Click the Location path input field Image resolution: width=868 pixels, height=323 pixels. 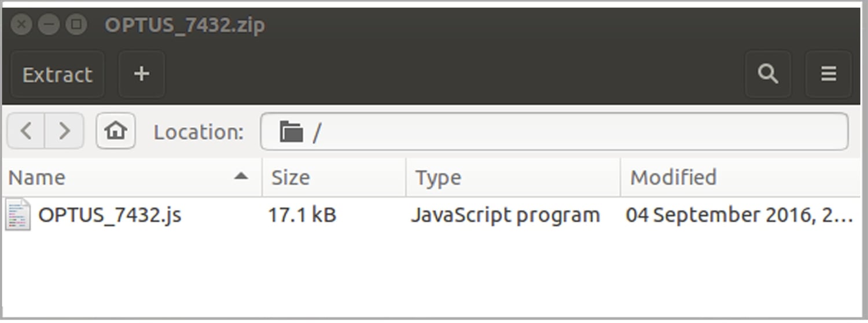tap(579, 132)
